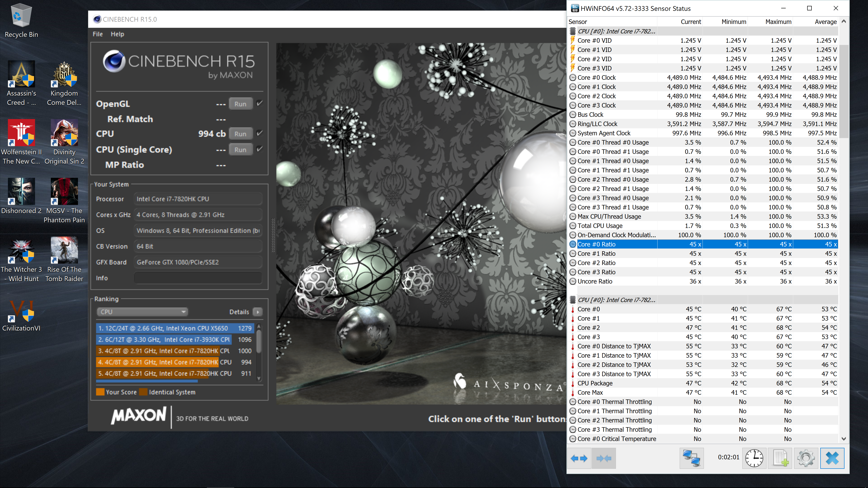The height and width of the screenshot is (488, 868).
Task: Open HWiNFO settings gear icon
Action: [x=806, y=458]
